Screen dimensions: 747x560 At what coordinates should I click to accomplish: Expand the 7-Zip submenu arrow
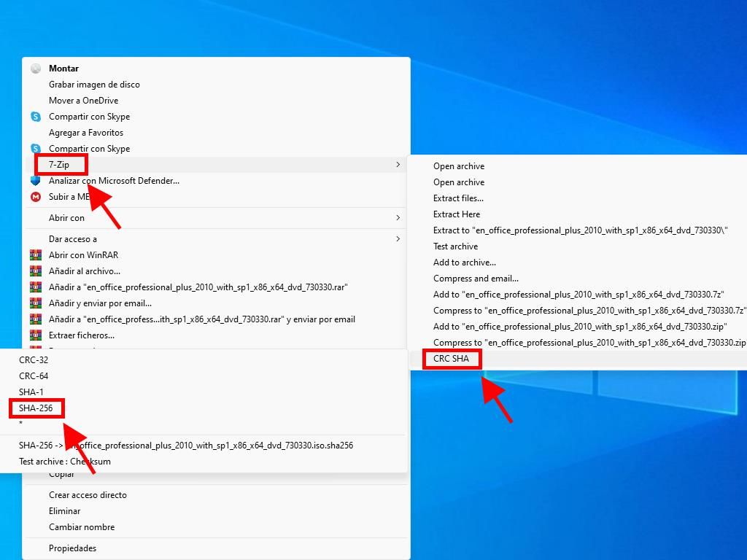tap(398, 165)
